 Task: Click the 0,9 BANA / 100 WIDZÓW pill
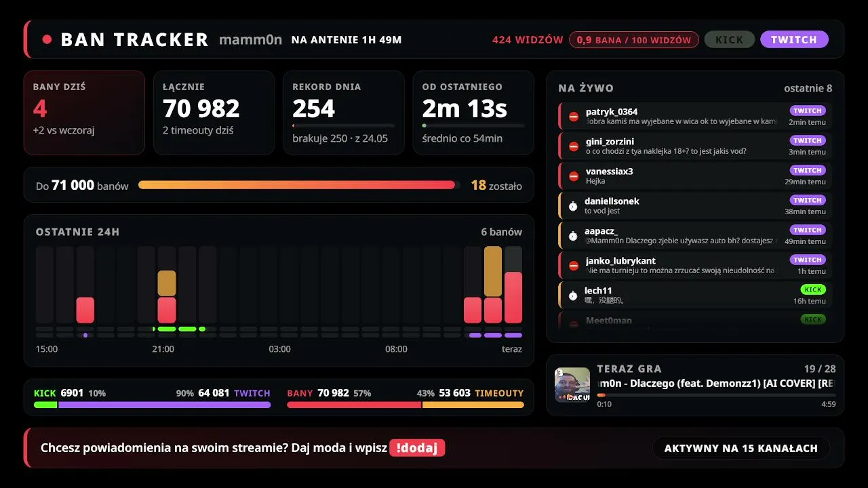point(633,39)
